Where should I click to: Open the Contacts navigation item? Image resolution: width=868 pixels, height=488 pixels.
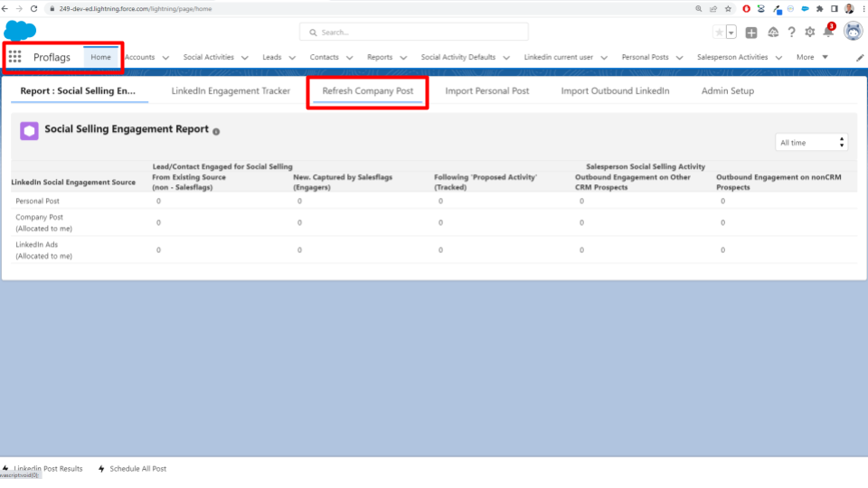tap(324, 57)
